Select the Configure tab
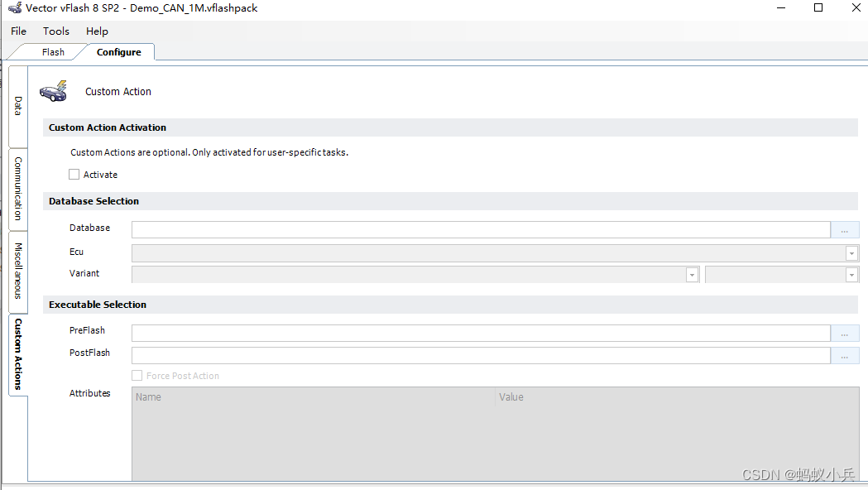868x490 pixels. 118,52
